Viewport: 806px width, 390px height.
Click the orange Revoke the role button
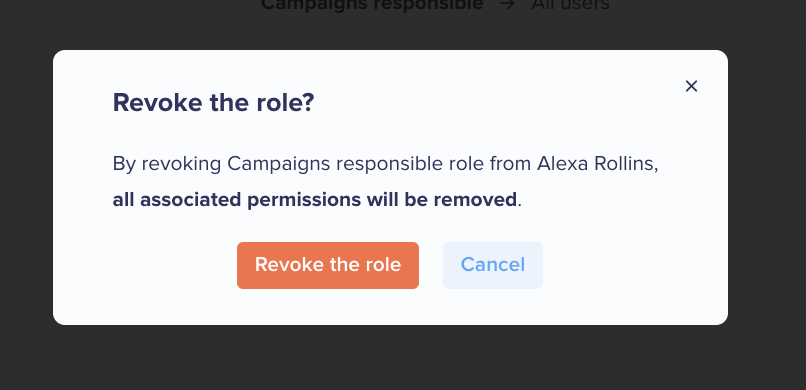(328, 265)
